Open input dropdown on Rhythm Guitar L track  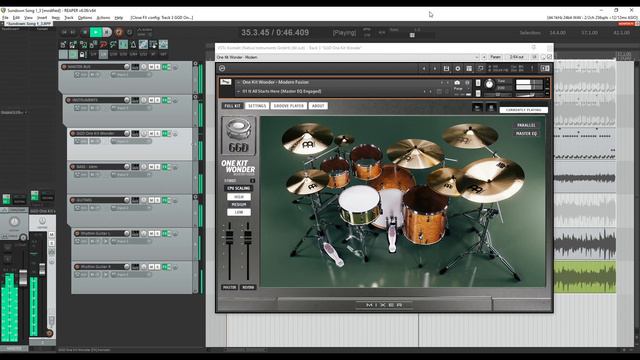click(x=131, y=241)
